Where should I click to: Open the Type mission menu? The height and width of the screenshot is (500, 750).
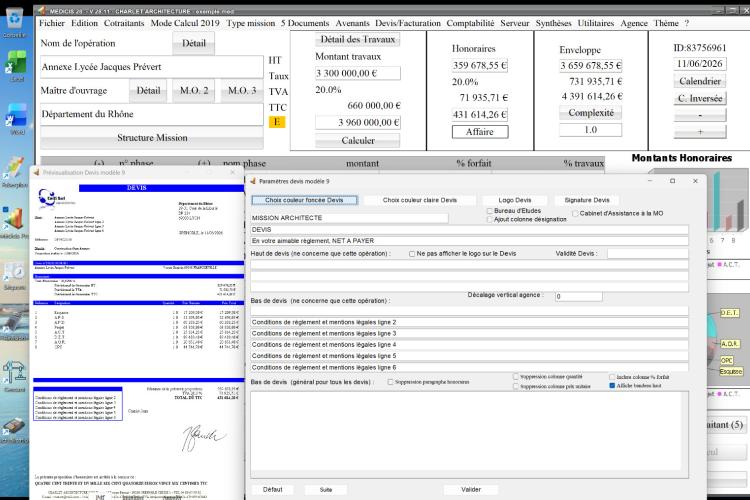[x=251, y=23]
